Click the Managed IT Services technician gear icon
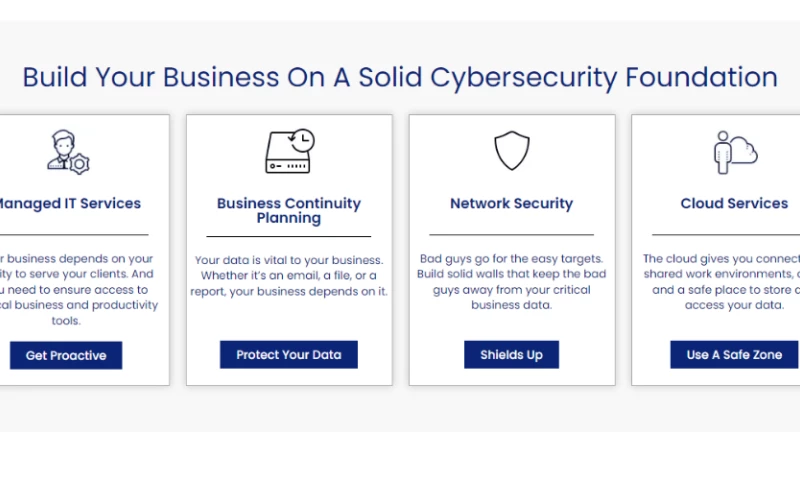 (69, 151)
